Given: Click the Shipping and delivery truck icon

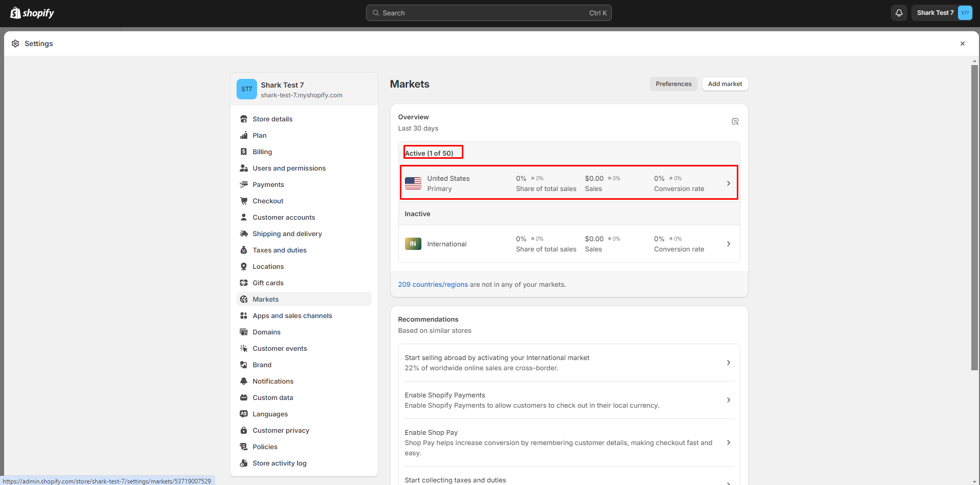Looking at the screenshot, I should pyautogui.click(x=244, y=234).
